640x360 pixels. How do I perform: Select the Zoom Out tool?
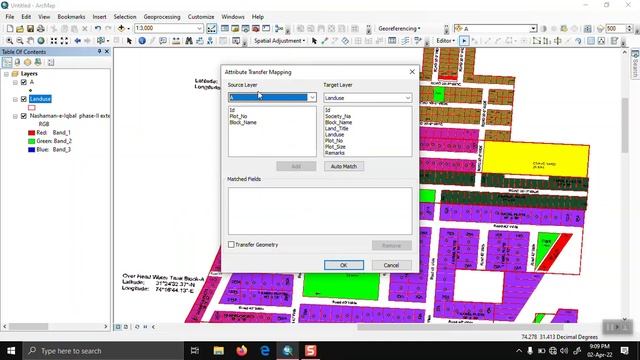click(x=20, y=41)
